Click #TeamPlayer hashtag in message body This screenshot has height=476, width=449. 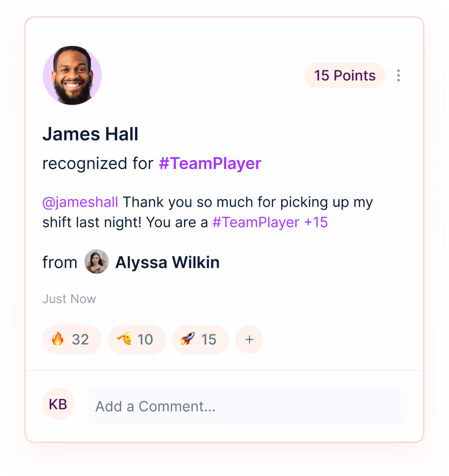(256, 223)
